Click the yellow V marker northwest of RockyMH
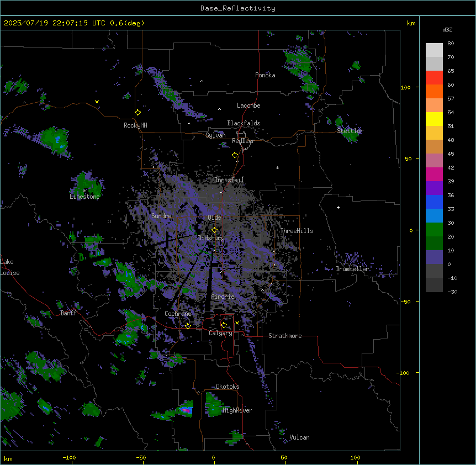The image size is (476, 465). pyautogui.click(x=97, y=102)
